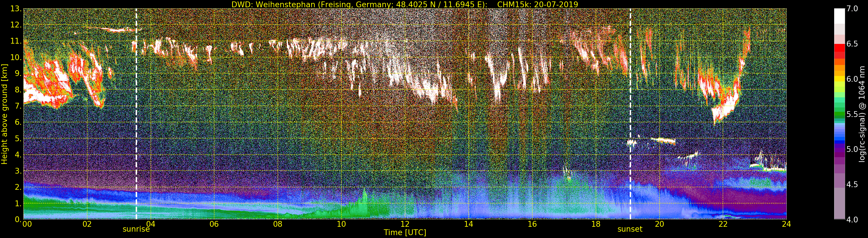Image resolution: width=868 pixels, height=238 pixels.
Task: Click the 16 tick on the time axis
Action: [532, 224]
